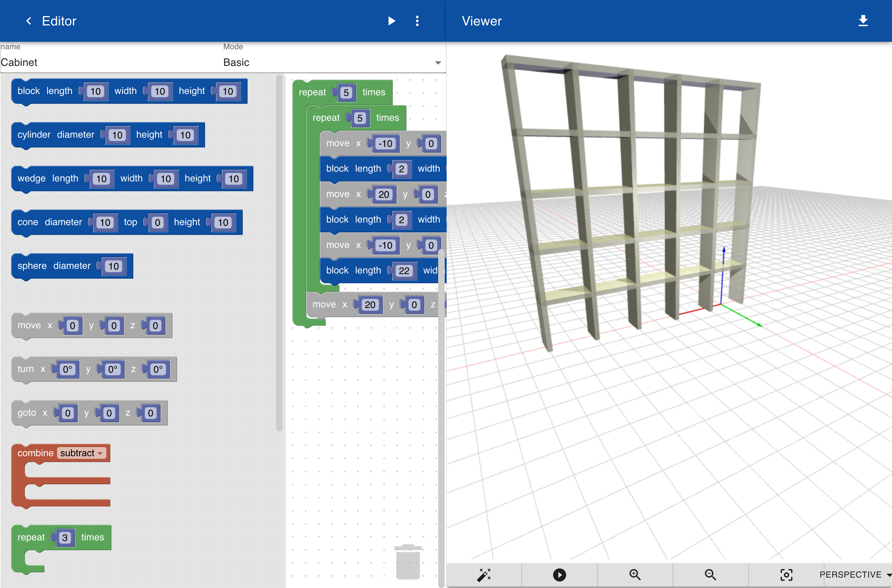Click the zoom out magnifier icon

[710, 575]
